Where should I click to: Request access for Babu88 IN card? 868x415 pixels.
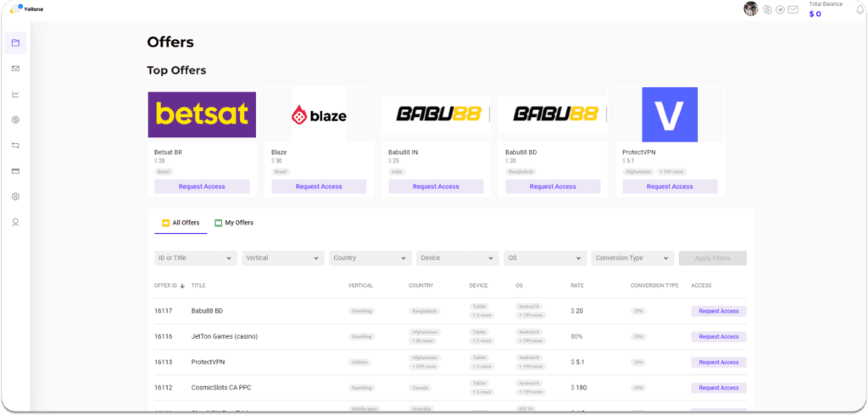pos(436,186)
